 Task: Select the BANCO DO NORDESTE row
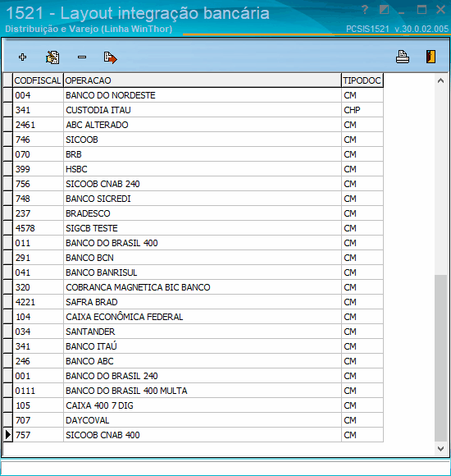click(194, 95)
